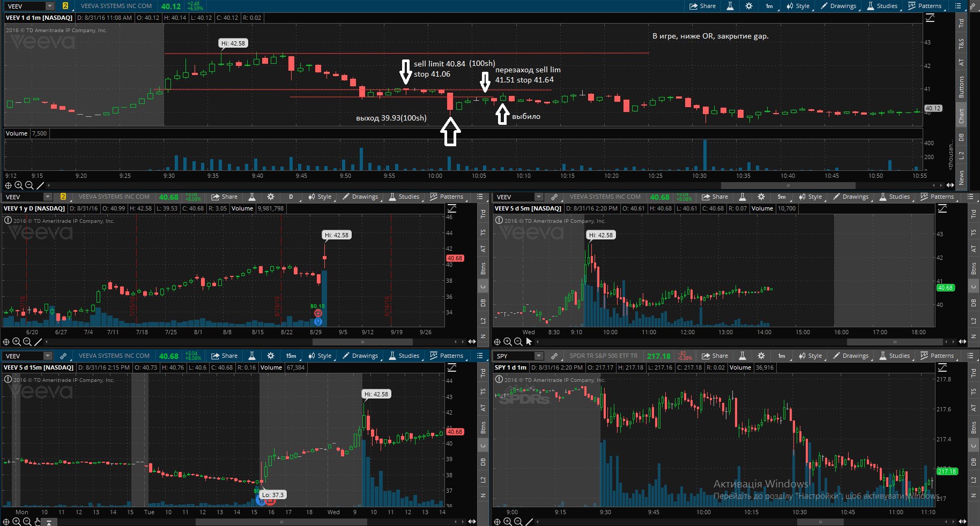This screenshot has height=526, width=980.
Task: Click VEEV symbol input field on top chart
Action: coord(25,6)
